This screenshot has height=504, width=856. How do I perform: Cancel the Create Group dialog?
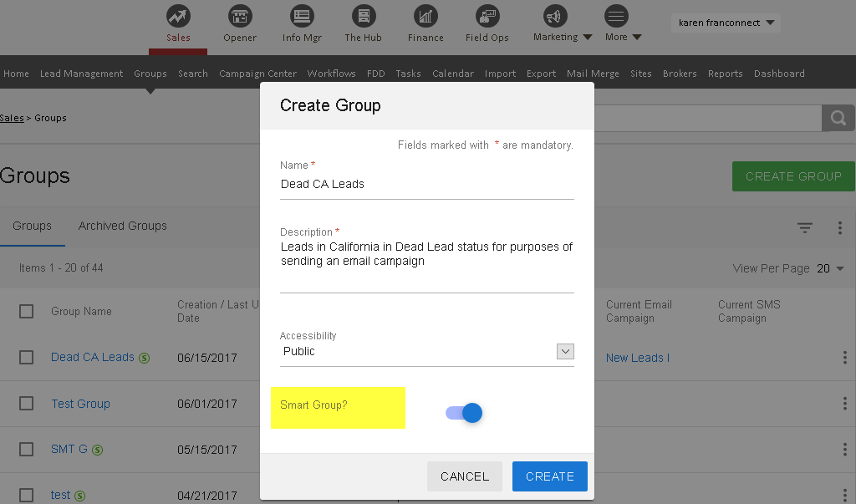(465, 476)
